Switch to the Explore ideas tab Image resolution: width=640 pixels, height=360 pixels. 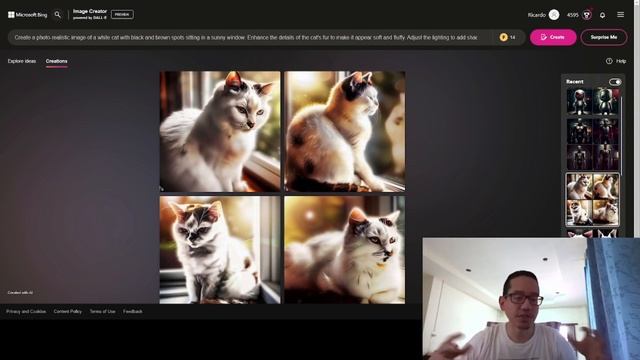click(22, 61)
